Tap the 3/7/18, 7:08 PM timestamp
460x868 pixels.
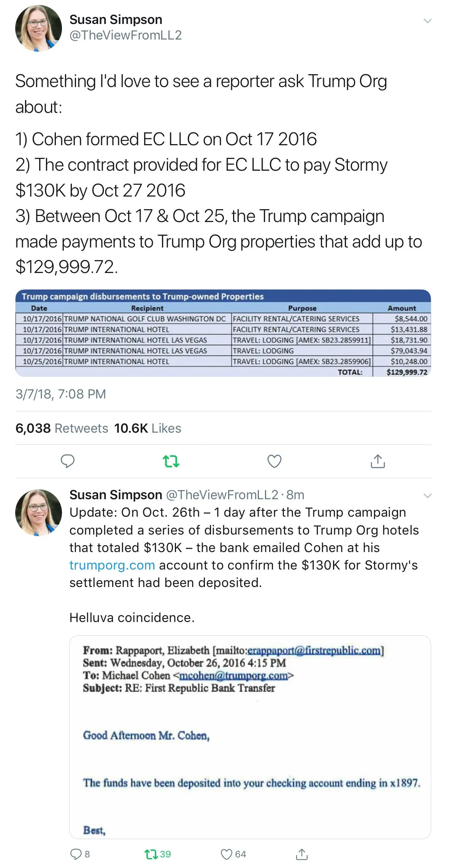pyautogui.click(x=61, y=394)
